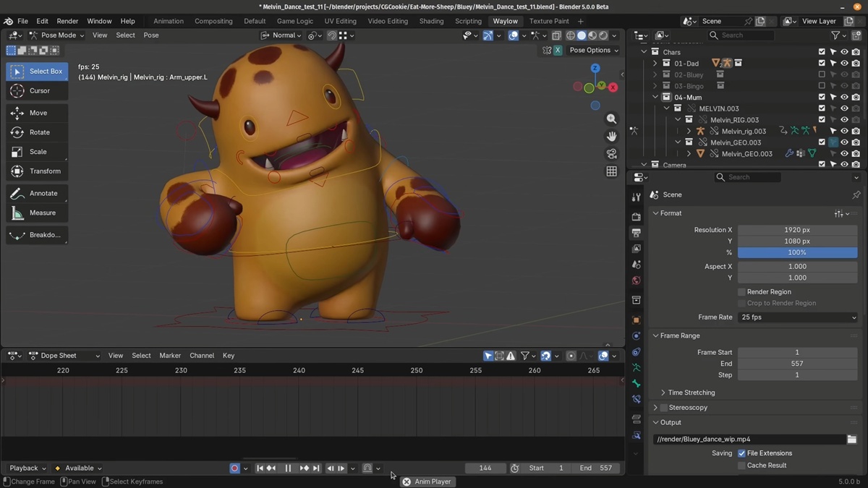The height and width of the screenshot is (488, 868).
Task: Activate the Rotate tool
Action: 37,132
